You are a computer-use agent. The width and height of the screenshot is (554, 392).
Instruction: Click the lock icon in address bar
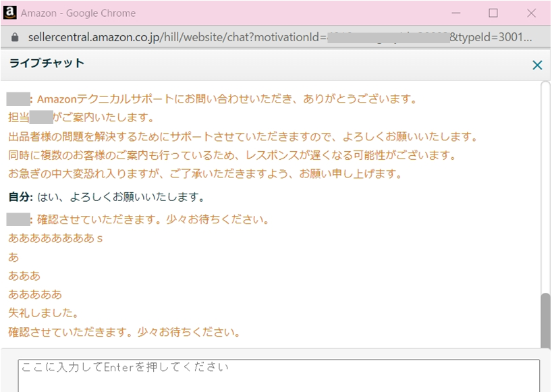pyautogui.click(x=15, y=37)
